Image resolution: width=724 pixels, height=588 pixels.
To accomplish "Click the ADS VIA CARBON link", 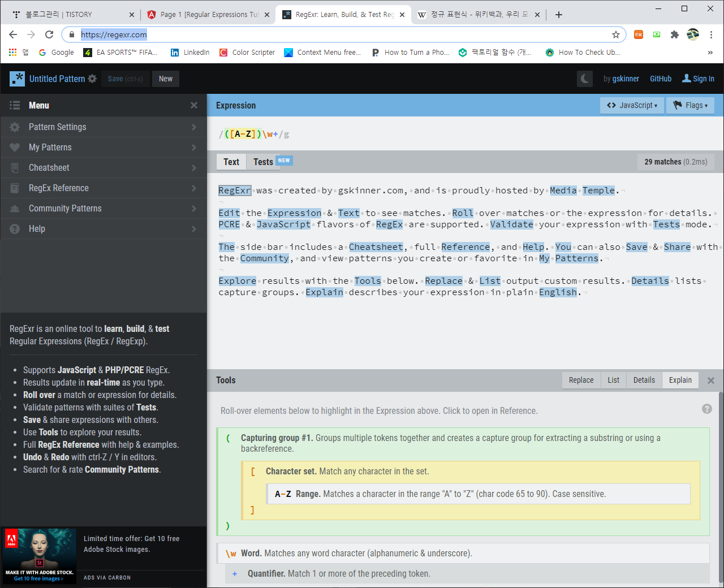I will pos(107,577).
